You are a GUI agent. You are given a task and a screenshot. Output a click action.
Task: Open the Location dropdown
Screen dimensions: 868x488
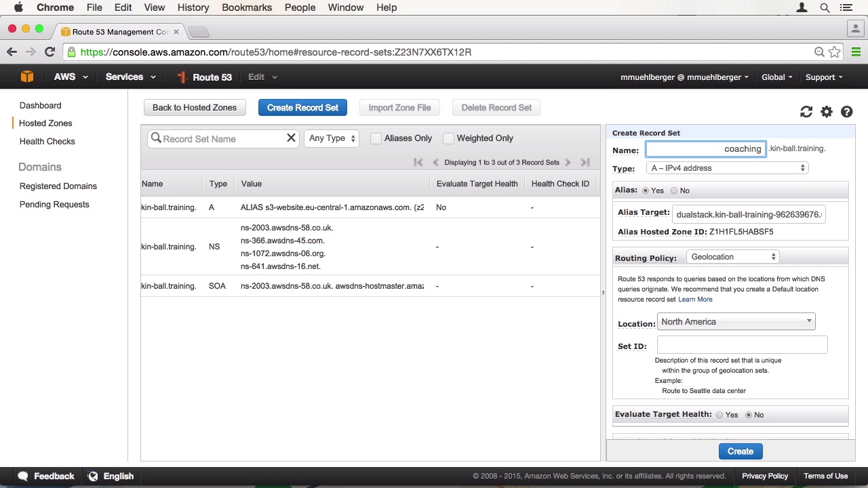736,322
